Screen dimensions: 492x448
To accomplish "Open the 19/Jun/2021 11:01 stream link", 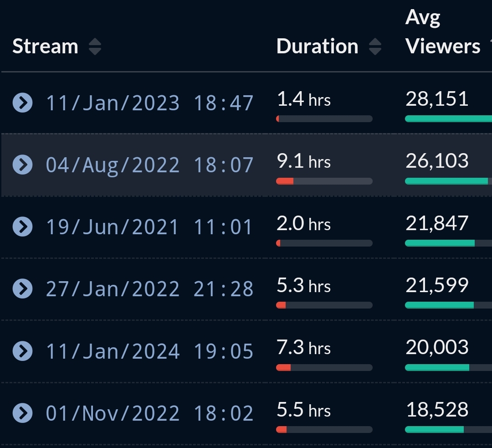I will point(149,227).
